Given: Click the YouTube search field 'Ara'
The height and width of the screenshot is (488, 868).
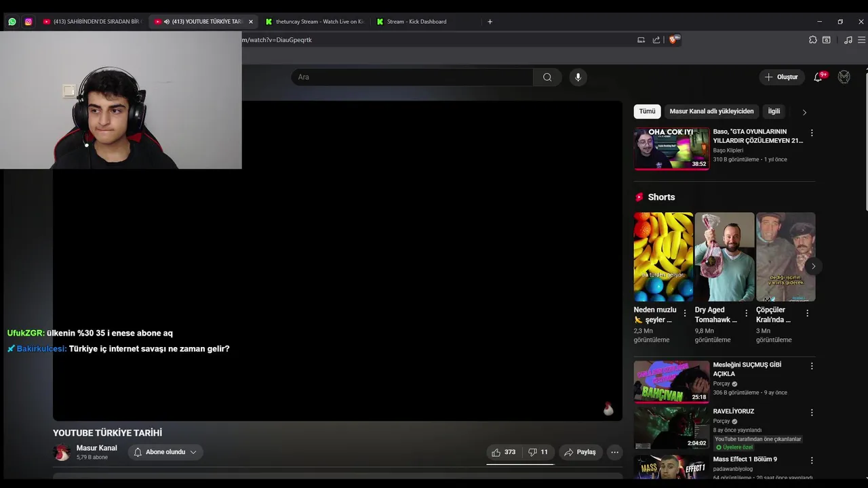Looking at the screenshot, I should pyautogui.click(x=412, y=77).
